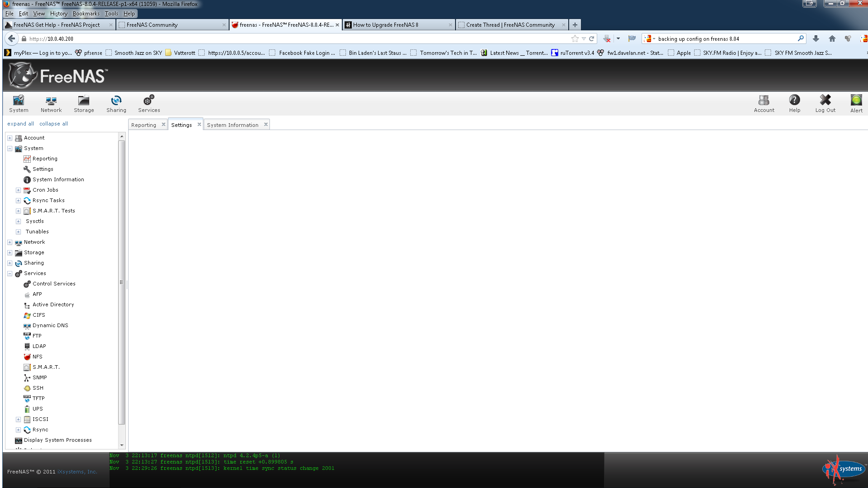Expand the Storage tree node
868x488 pixels.
(x=10, y=252)
